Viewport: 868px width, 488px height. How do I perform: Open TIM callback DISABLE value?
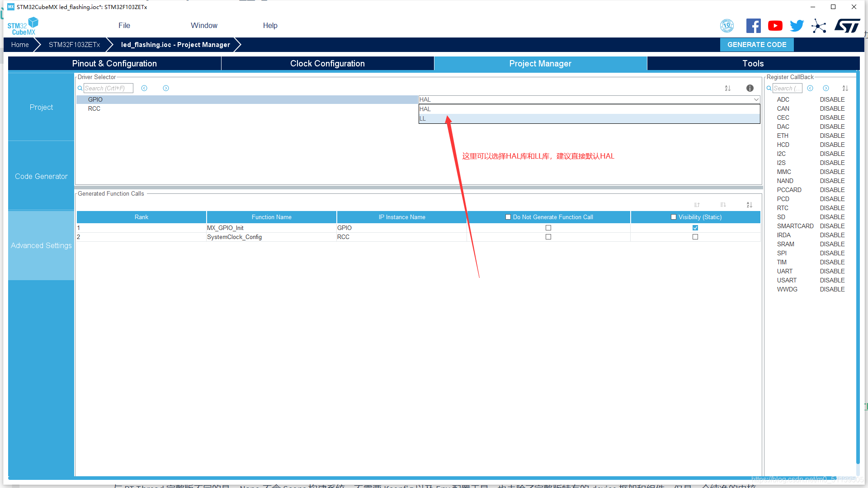click(832, 262)
